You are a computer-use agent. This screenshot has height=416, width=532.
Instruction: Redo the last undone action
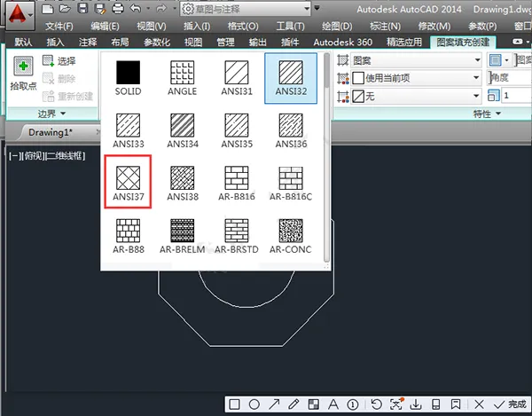pos(161,9)
